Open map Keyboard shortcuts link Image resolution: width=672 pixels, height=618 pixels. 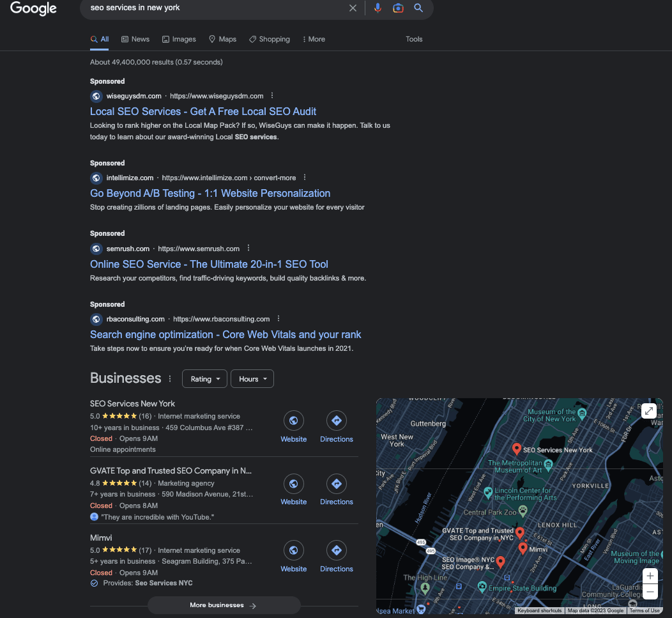pyautogui.click(x=539, y=610)
